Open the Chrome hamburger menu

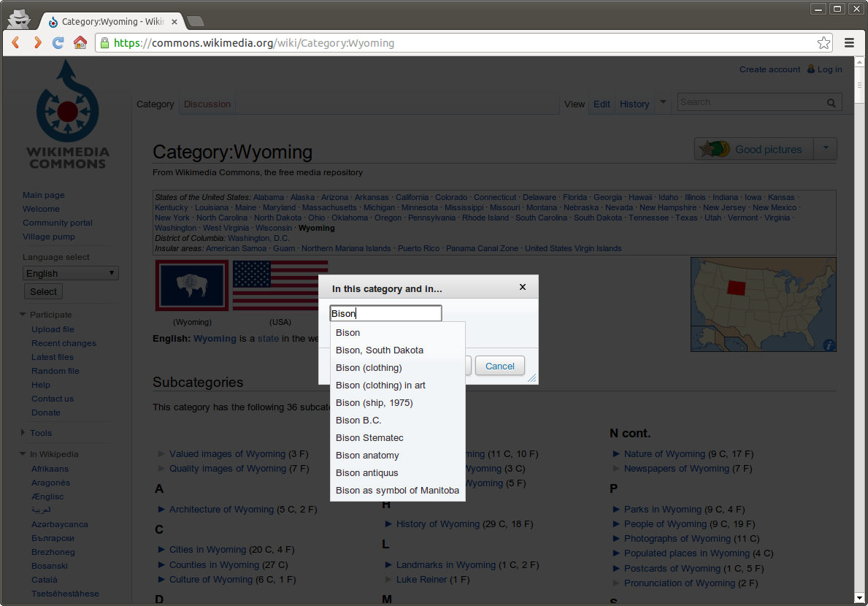[x=849, y=42]
